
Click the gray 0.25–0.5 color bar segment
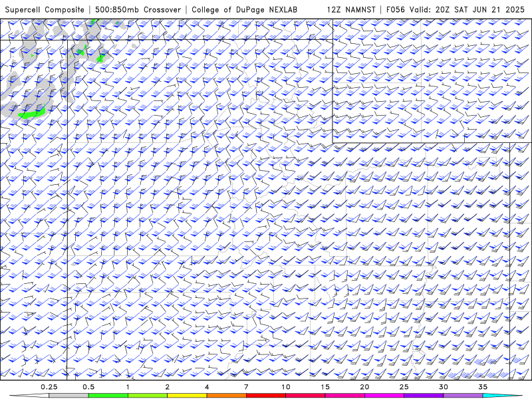pyautogui.click(x=68, y=396)
